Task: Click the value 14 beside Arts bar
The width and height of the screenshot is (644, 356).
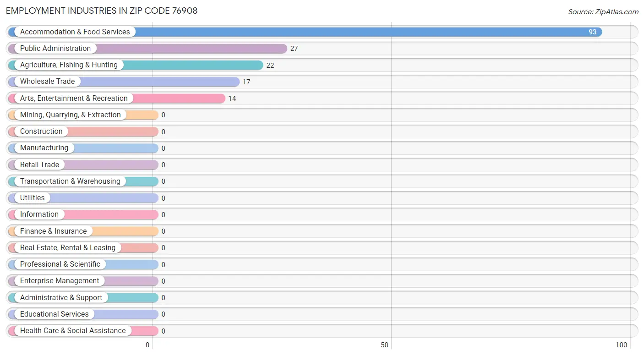Action: pyautogui.click(x=232, y=99)
